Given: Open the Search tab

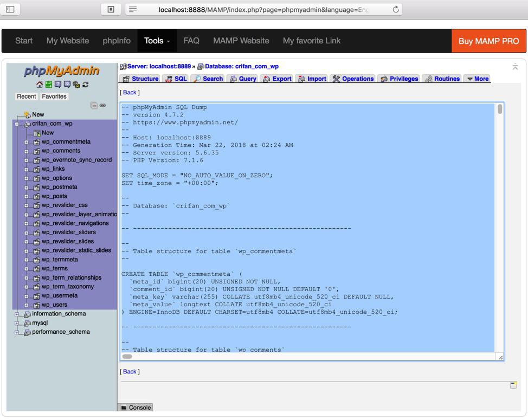Looking at the screenshot, I should pos(208,79).
